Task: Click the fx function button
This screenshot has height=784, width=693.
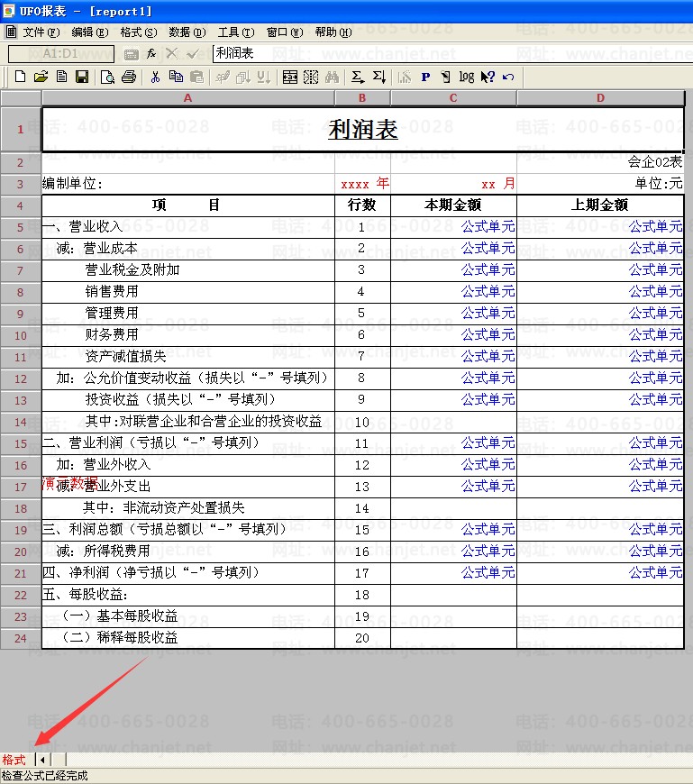Action: click(151, 53)
